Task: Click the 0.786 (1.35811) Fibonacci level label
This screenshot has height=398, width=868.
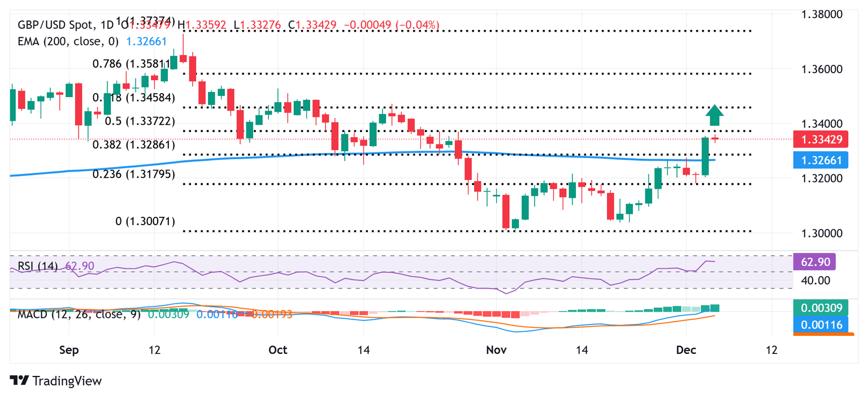Action: (134, 64)
